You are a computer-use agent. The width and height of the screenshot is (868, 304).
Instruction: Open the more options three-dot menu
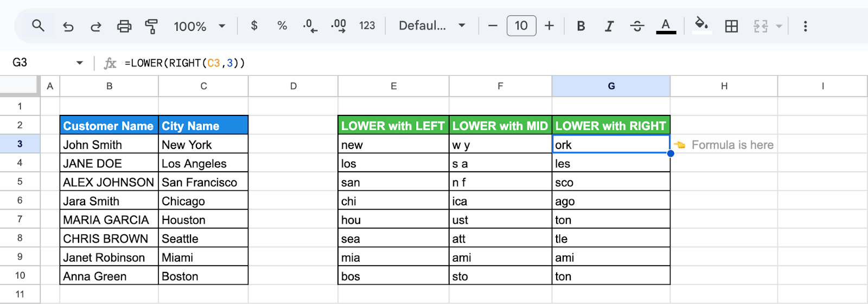(805, 26)
